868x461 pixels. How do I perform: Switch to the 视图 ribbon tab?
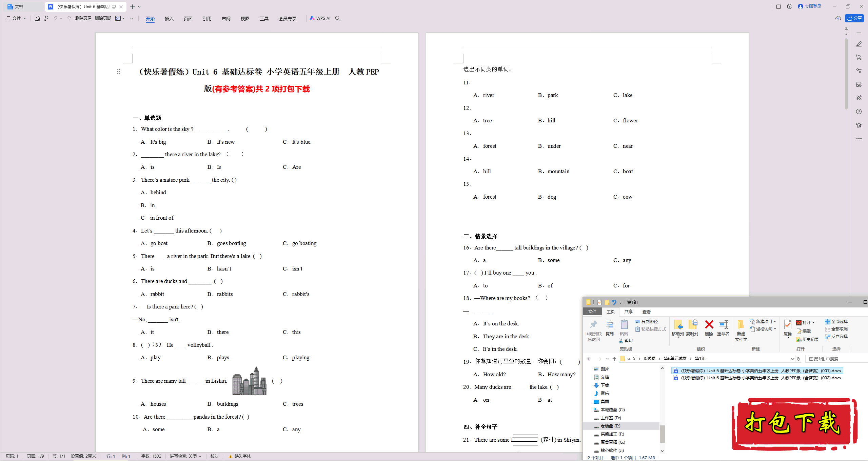(x=245, y=19)
